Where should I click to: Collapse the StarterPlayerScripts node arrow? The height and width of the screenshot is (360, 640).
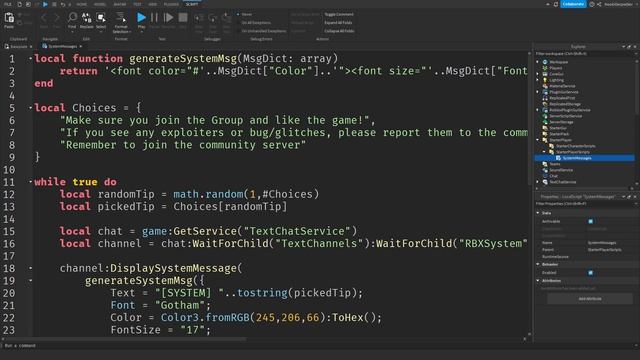(544, 152)
